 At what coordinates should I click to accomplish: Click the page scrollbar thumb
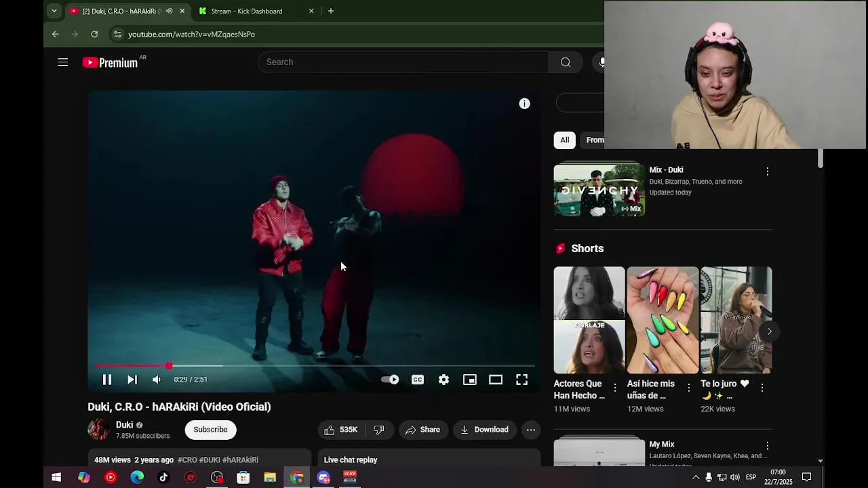click(820, 159)
